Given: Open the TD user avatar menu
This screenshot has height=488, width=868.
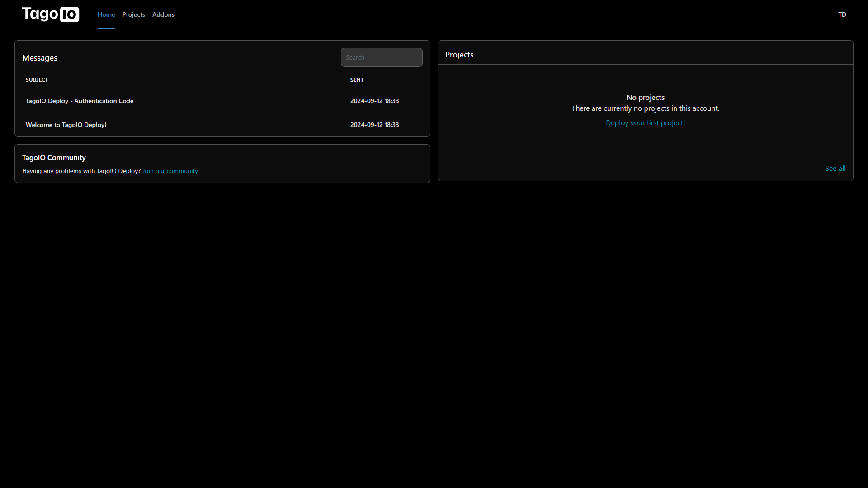Looking at the screenshot, I should (x=842, y=14).
